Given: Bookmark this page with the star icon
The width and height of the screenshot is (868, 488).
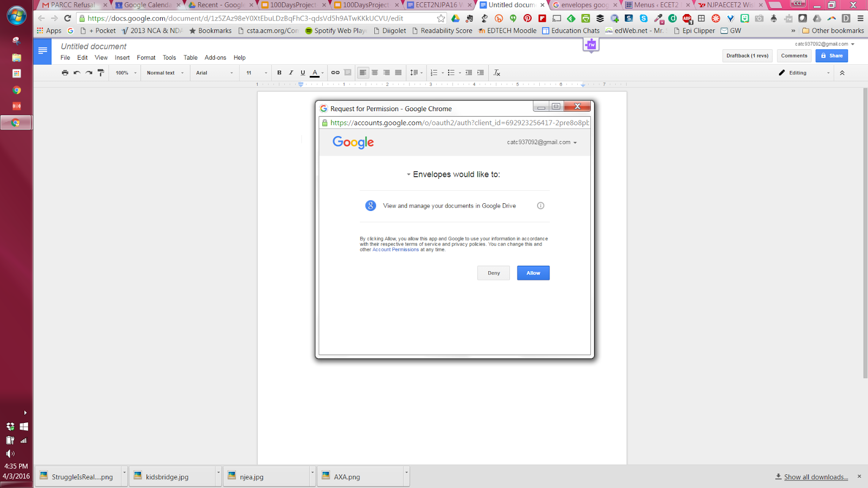Looking at the screenshot, I should point(441,18).
